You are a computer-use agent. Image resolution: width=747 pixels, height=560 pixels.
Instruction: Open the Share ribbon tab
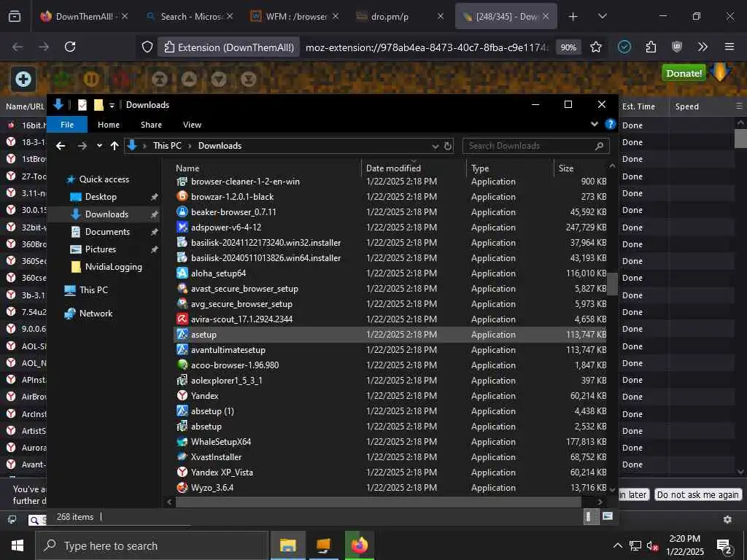[x=151, y=125]
